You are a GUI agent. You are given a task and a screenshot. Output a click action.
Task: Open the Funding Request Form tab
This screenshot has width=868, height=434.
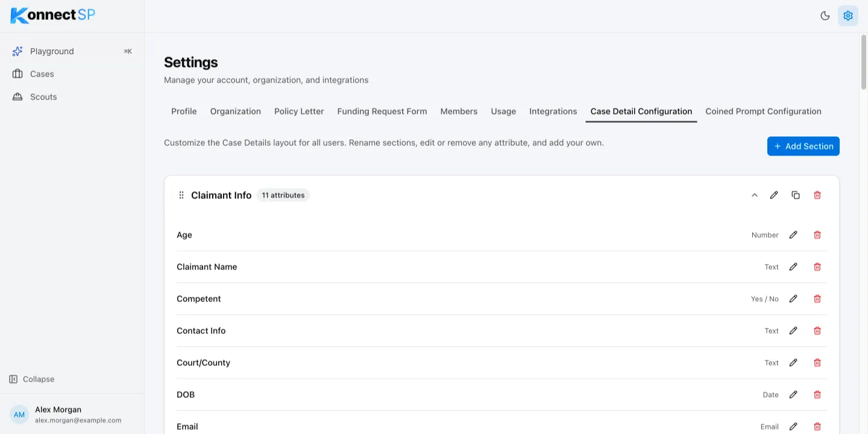pos(382,112)
